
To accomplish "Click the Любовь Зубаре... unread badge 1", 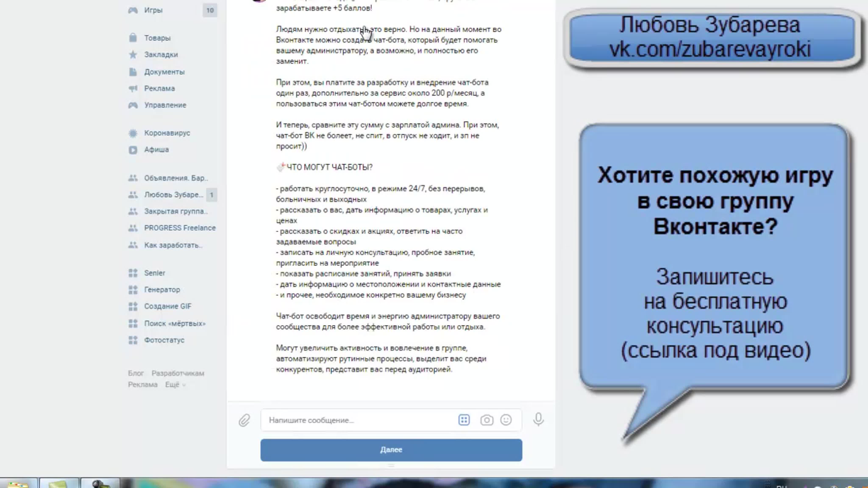I will click(212, 195).
